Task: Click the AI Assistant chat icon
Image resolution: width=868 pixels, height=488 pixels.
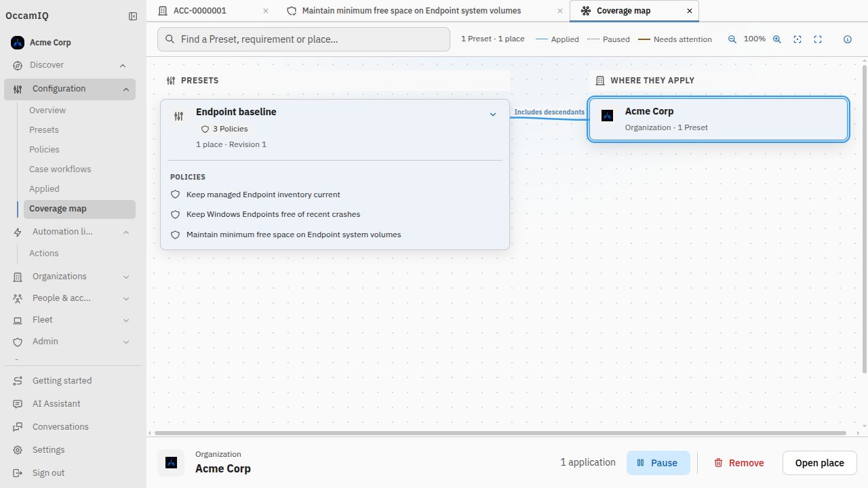Action: [18, 404]
